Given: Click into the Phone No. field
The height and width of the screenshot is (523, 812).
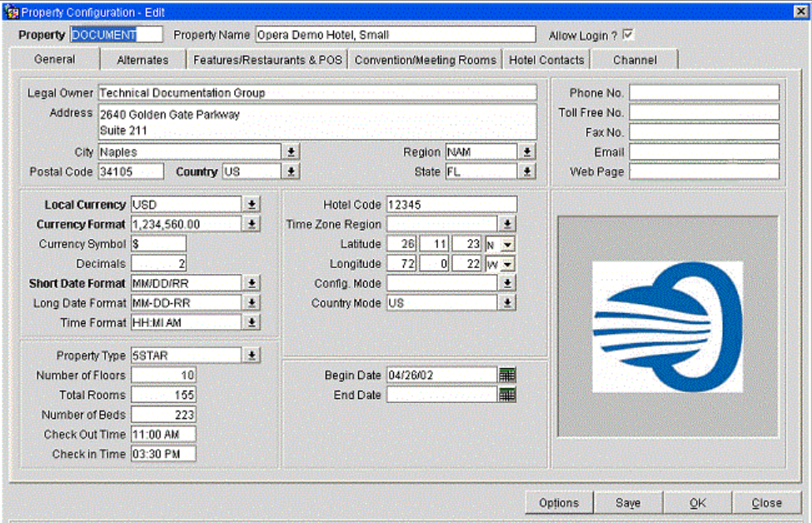Looking at the screenshot, I should tap(704, 93).
